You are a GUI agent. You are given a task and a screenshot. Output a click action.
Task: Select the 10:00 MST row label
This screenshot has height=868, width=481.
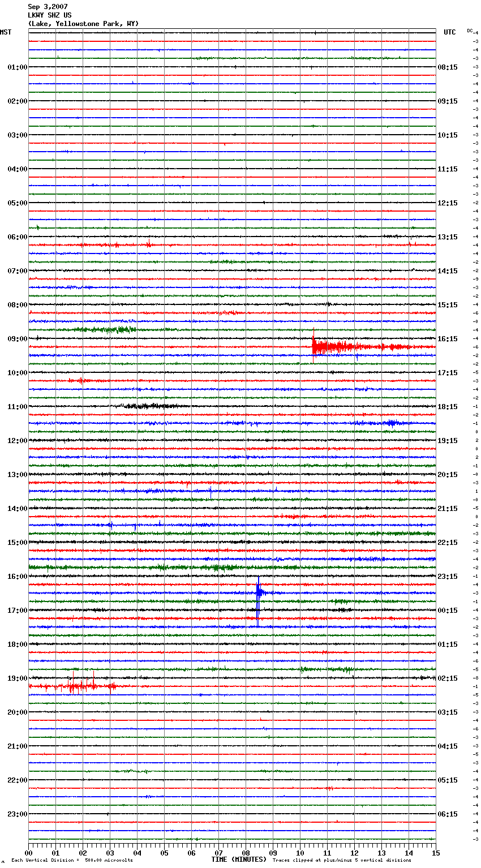pyautogui.click(x=18, y=373)
